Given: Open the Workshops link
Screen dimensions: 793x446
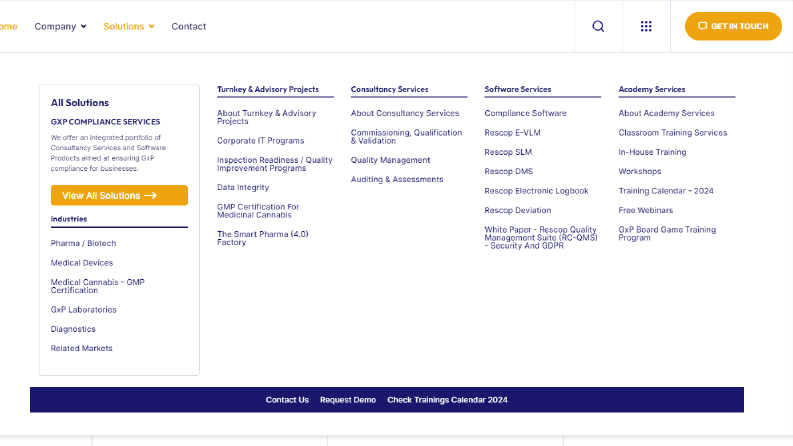Looking at the screenshot, I should [x=640, y=171].
